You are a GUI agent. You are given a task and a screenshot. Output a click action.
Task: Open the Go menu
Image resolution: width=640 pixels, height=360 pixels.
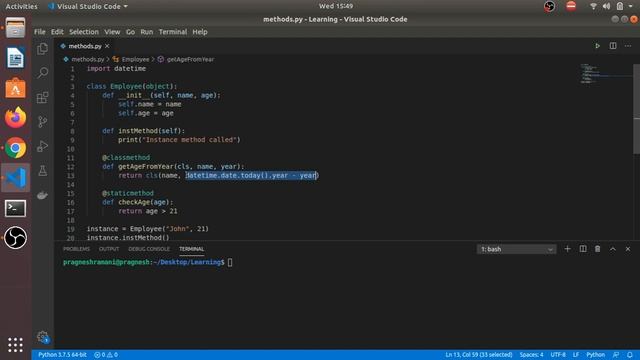[x=130, y=32]
